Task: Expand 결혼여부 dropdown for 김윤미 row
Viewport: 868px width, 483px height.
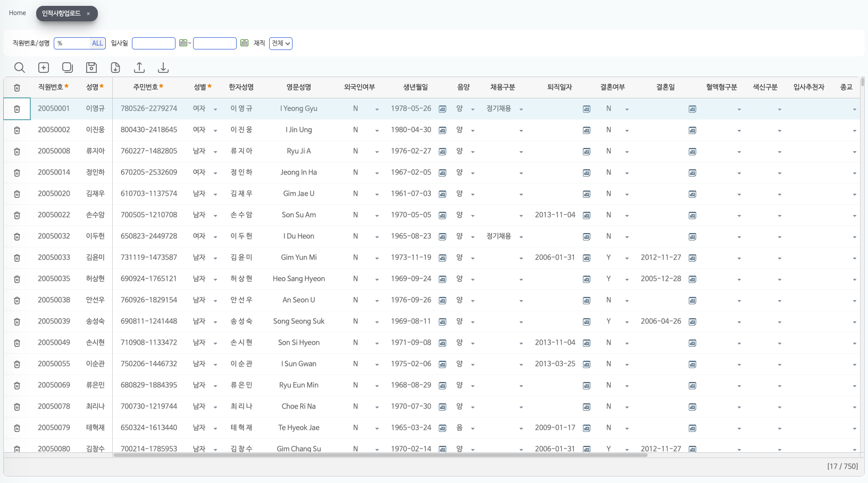Action: (x=627, y=259)
